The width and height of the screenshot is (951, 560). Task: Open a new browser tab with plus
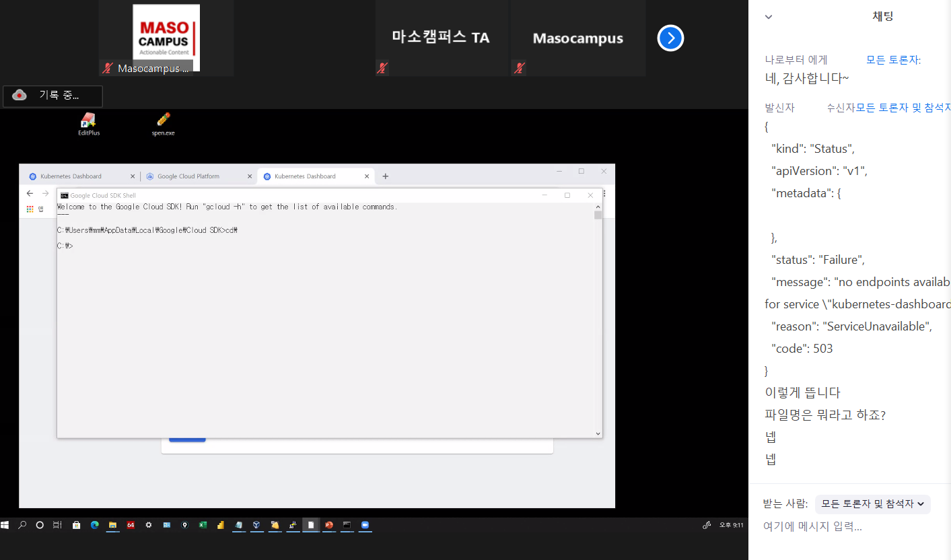386,176
